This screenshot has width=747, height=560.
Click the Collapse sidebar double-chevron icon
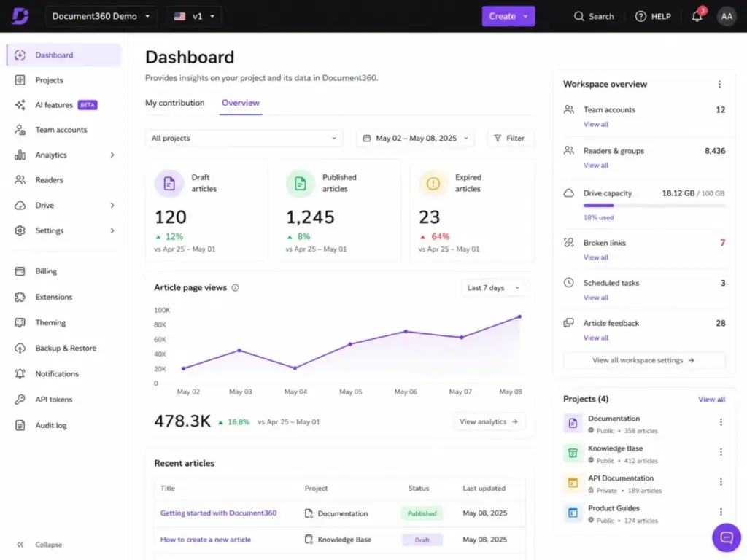[x=20, y=544]
